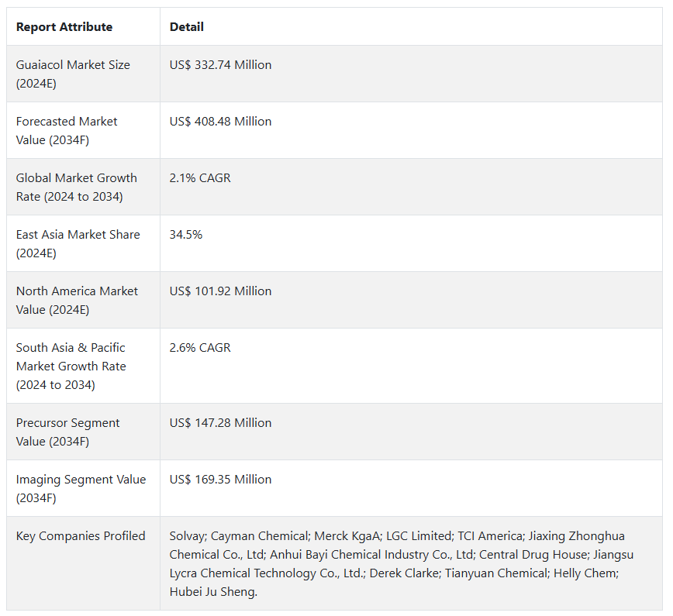
Task: Click the companies list starting with Solvay
Action: click(x=397, y=564)
